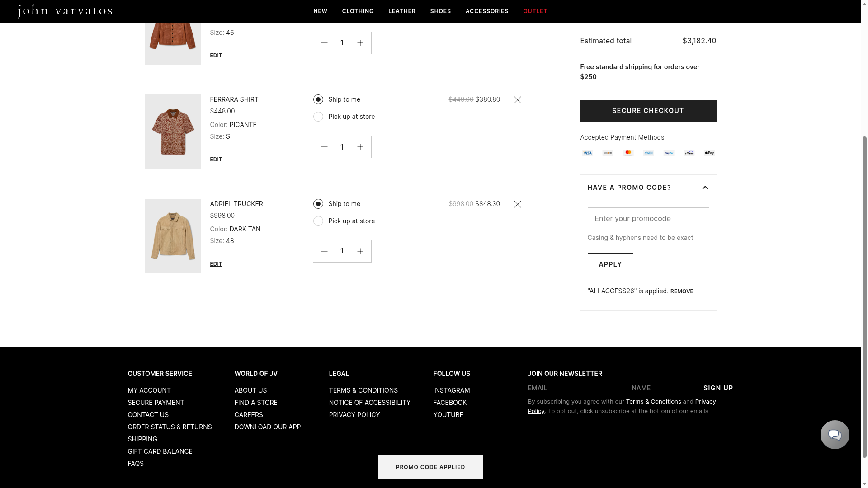Click the John Varvatos logo
This screenshot has height=488, width=868.
click(x=65, y=11)
